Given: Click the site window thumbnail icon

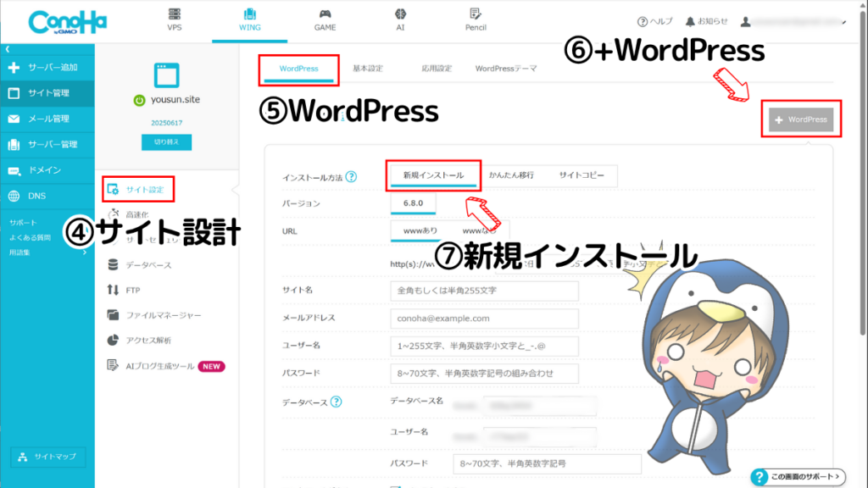Looking at the screenshot, I should pyautogui.click(x=167, y=75).
